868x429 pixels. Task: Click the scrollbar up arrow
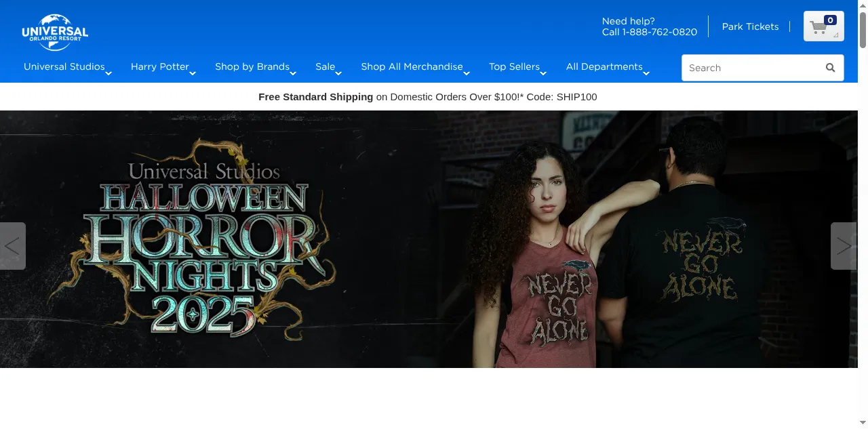click(x=863, y=5)
